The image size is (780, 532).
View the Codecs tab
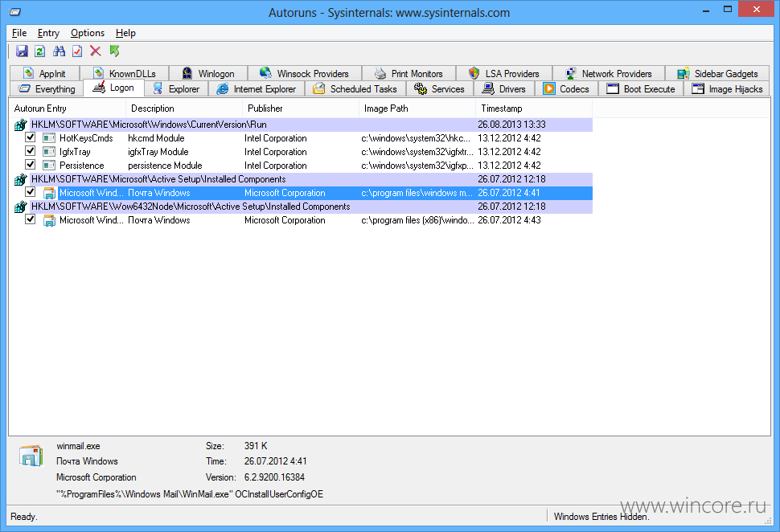coord(567,89)
